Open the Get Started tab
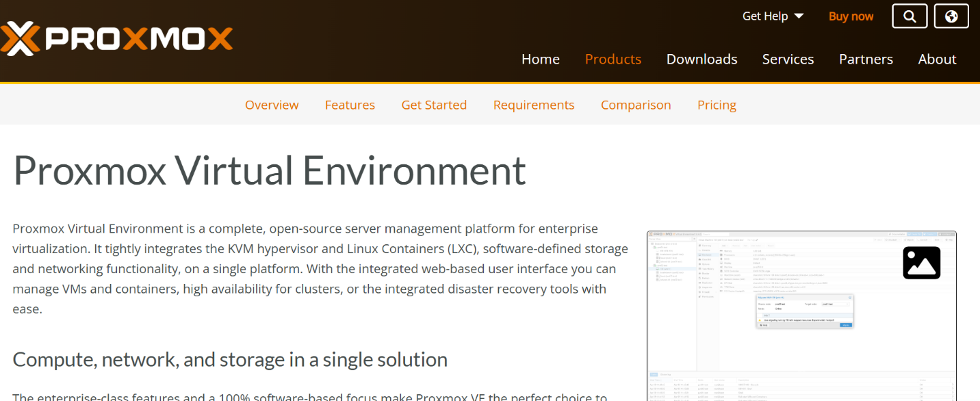The image size is (980, 401). coord(434,105)
